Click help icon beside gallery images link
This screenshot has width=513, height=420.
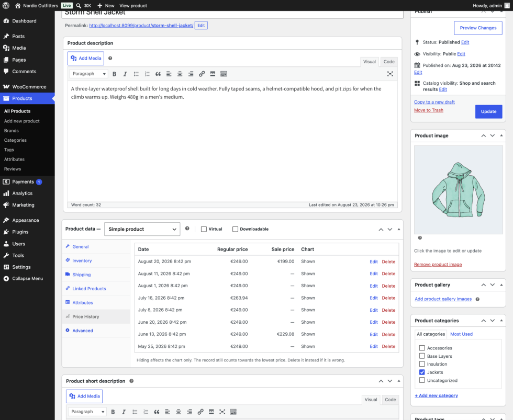[x=477, y=299]
